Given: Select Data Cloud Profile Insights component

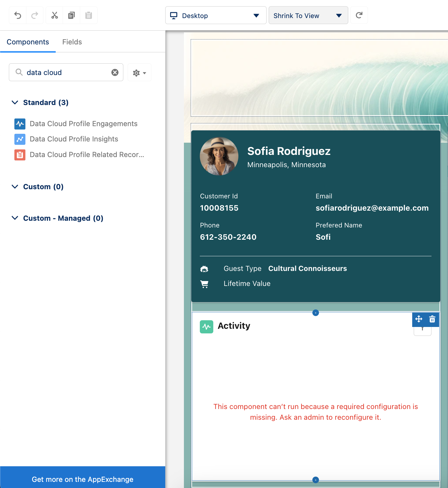Looking at the screenshot, I should click(x=74, y=139).
